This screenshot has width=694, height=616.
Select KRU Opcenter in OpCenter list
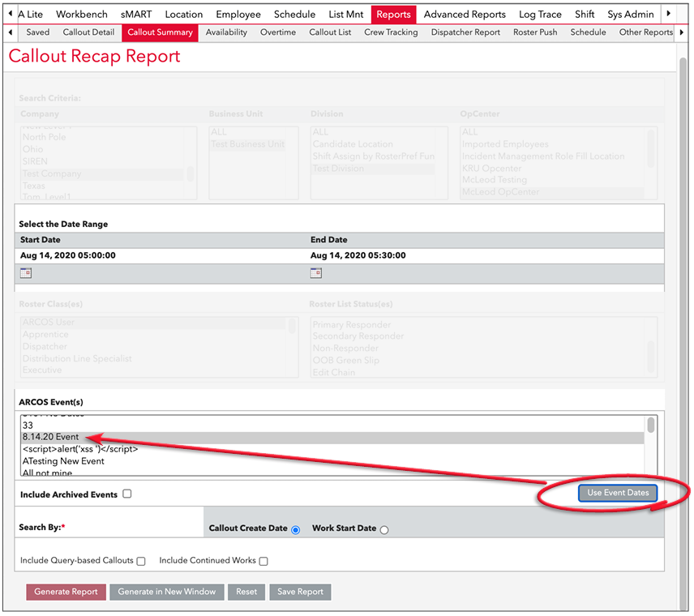553,169
